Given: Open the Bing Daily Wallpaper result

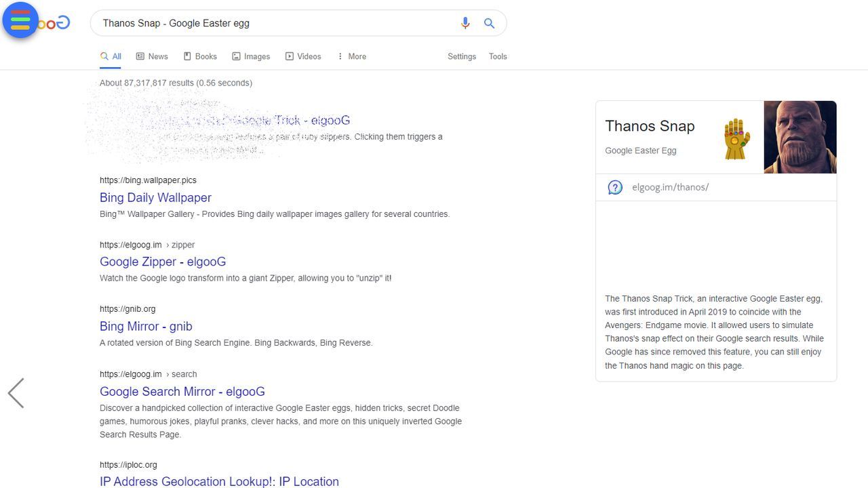Looking at the screenshot, I should click(x=155, y=197).
